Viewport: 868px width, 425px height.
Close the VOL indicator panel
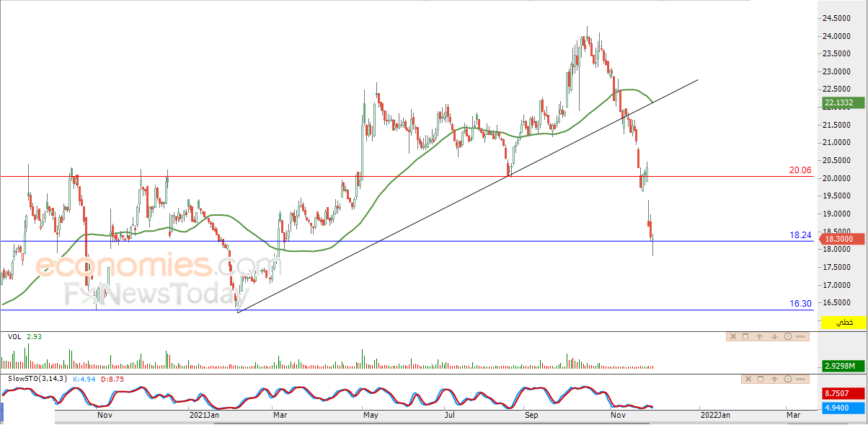[732, 336]
